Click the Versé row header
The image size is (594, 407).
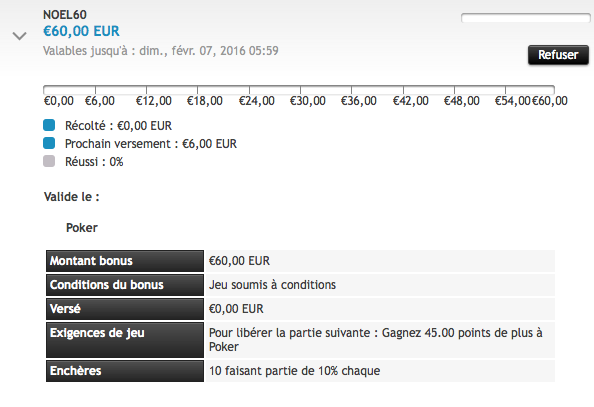coord(125,308)
